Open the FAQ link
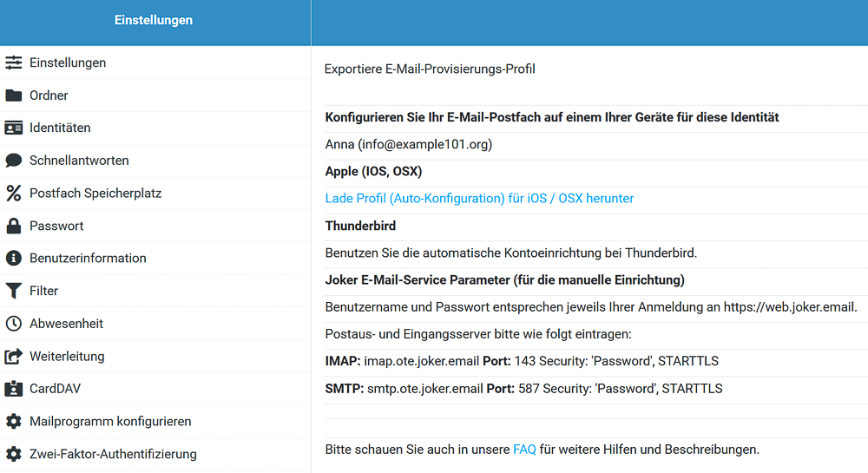 [x=524, y=450]
